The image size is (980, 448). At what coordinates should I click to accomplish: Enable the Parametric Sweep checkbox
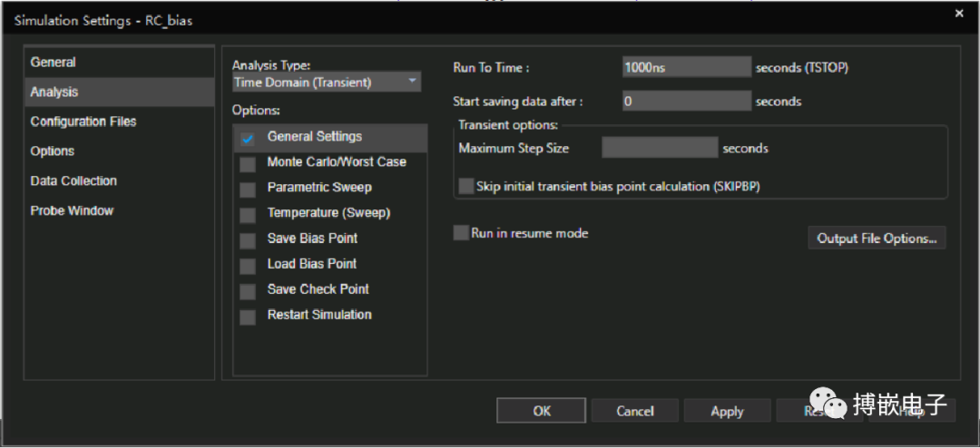pyautogui.click(x=248, y=190)
